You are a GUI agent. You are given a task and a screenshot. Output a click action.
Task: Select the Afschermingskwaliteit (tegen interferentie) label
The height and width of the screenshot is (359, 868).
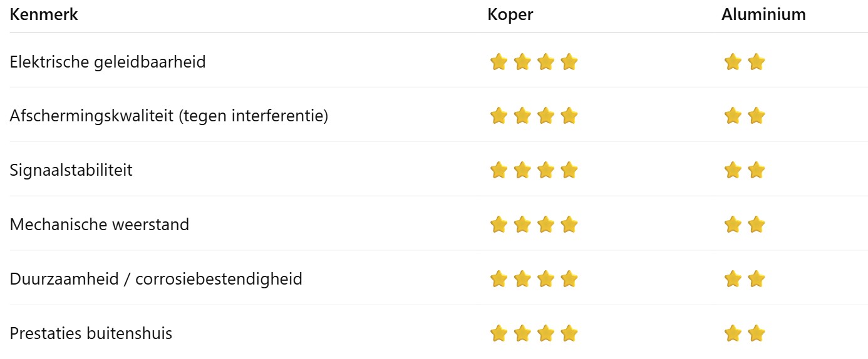point(168,116)
